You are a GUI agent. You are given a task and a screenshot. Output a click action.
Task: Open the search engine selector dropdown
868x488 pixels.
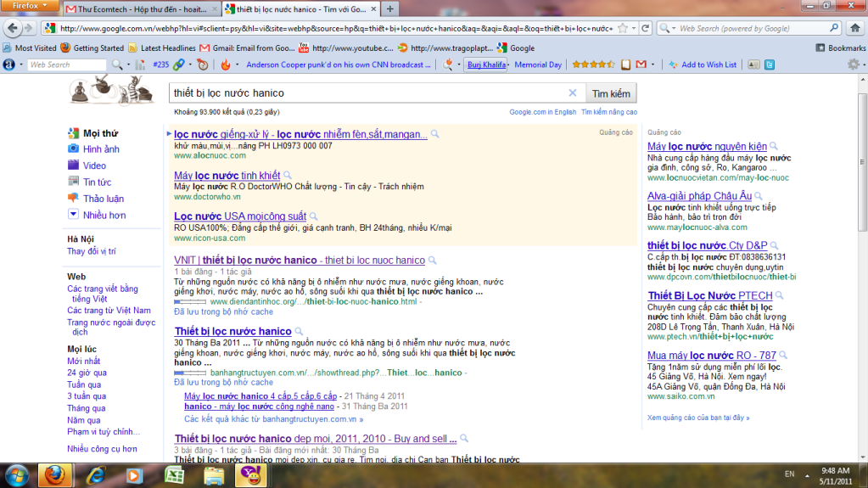pos(667,28)
